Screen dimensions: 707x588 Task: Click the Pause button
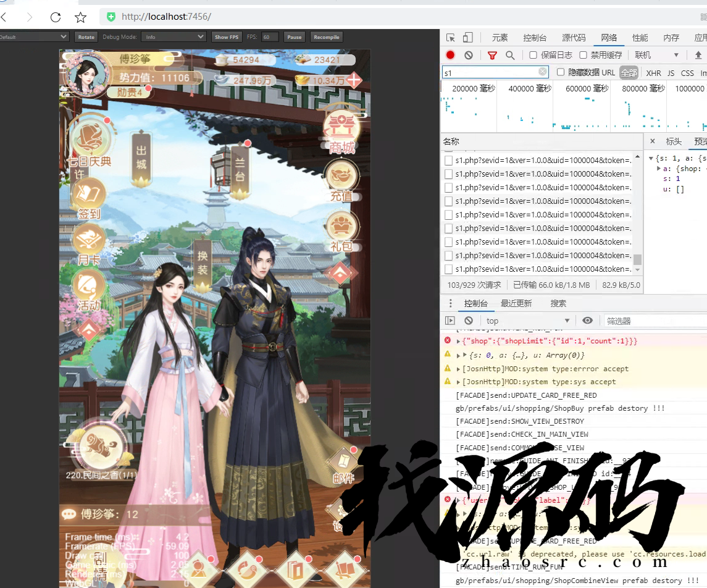coord(295,37)
